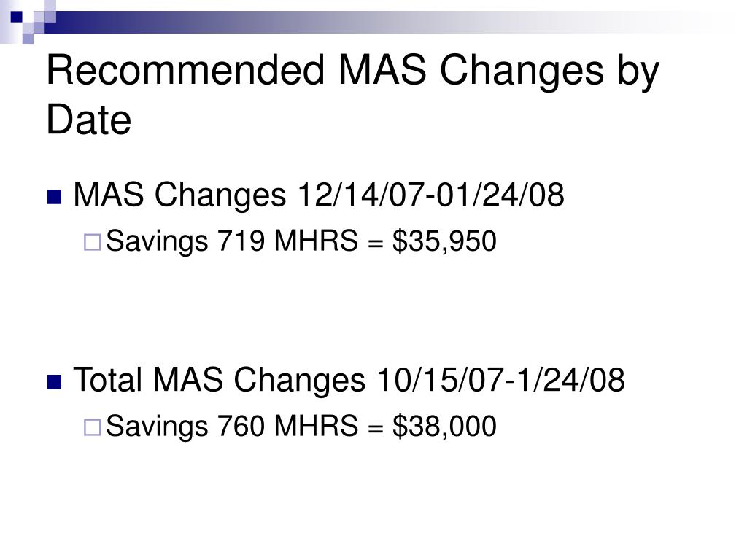The image size is (747, 560).
Task: Click the slide title 'Recommended MAS Changes by Date'
Action: click(352, 94)
